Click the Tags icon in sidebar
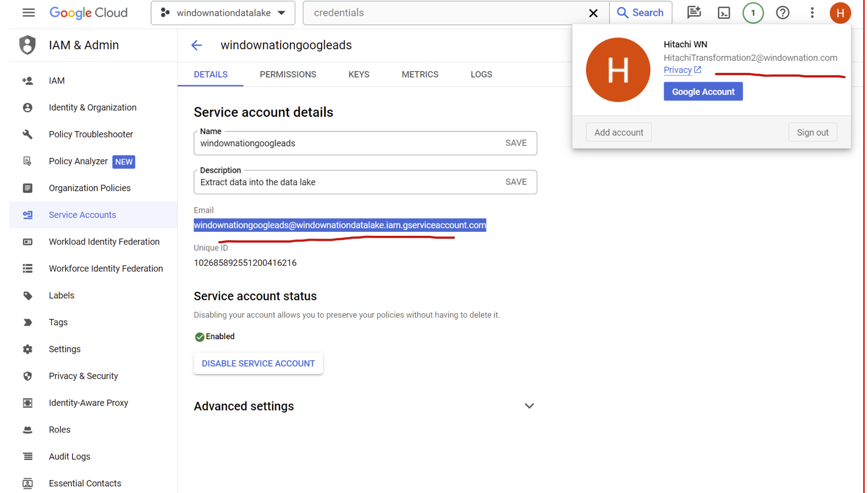The width and height of the screenshot is (868, 493). point(28,322)
